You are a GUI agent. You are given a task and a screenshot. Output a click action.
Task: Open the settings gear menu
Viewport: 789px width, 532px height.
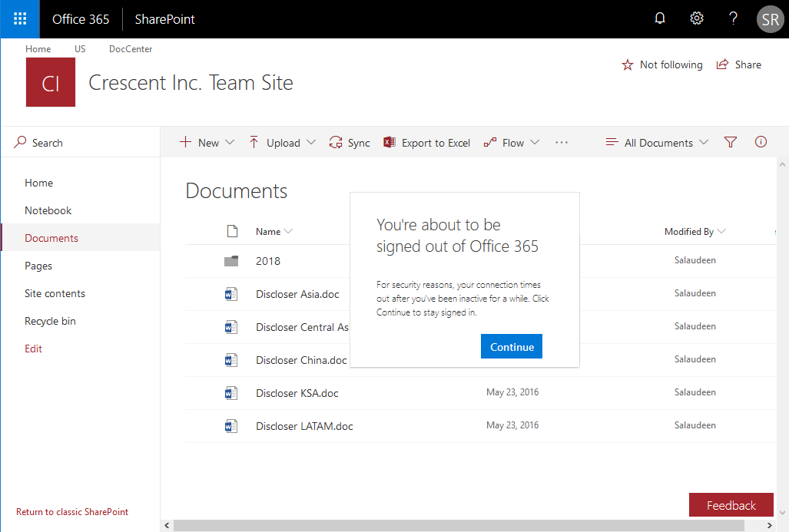(697, 19)
